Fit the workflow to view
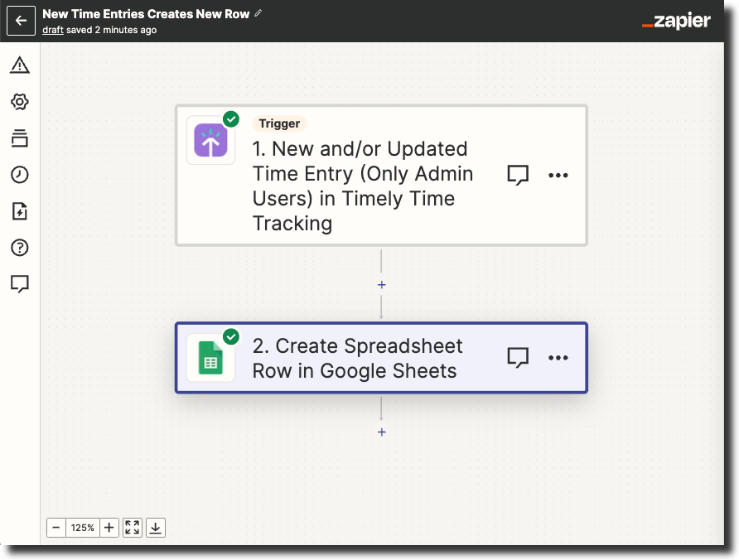Viewport: 739px width, 560px height. pyautogui.click(x=133, y=528)
